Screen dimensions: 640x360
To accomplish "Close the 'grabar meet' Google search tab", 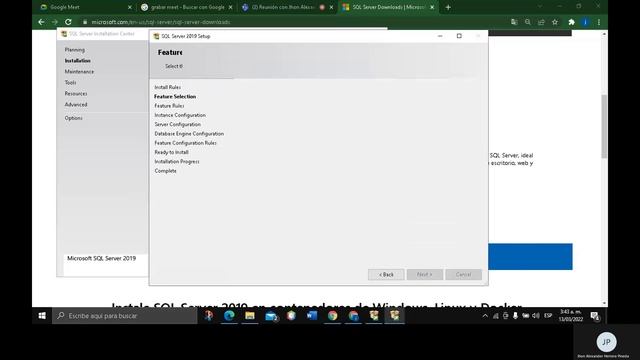I will point(231,7).
